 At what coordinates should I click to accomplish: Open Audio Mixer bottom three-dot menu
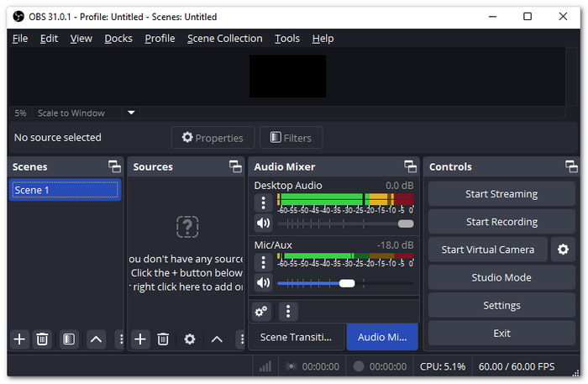click(288, 311)
